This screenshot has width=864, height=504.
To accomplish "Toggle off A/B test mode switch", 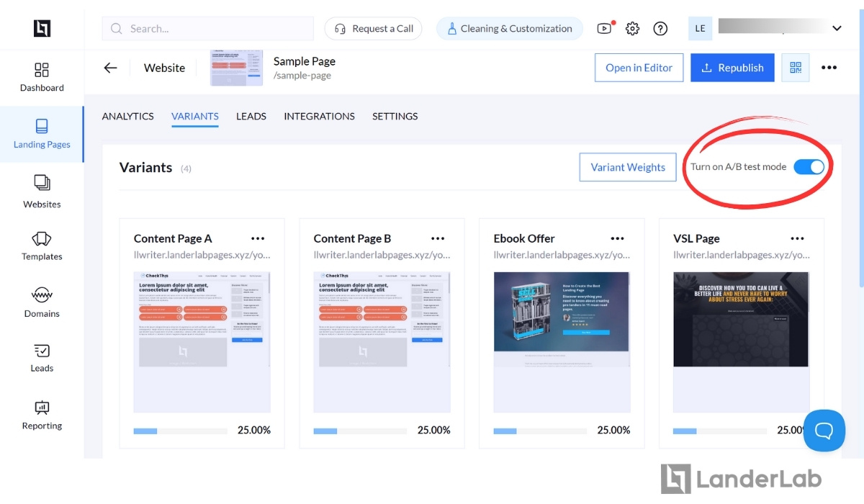I will point(809,167).
